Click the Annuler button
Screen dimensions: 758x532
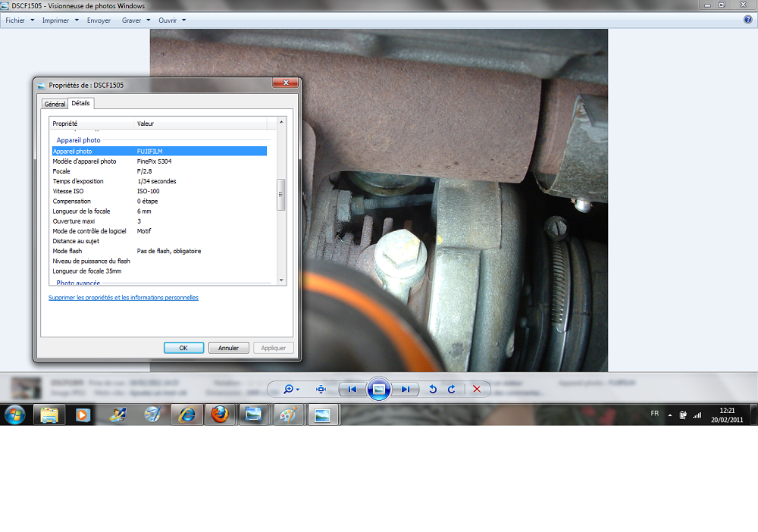228,348
